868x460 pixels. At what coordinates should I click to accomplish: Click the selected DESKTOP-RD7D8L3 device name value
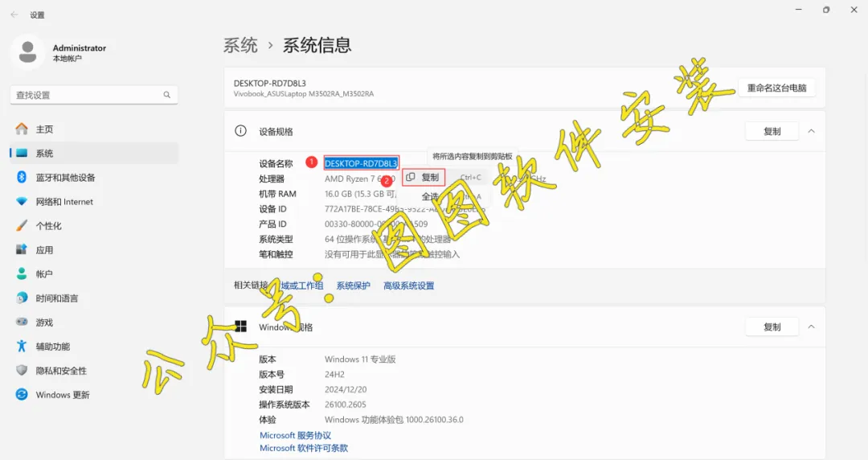(361, 163)
